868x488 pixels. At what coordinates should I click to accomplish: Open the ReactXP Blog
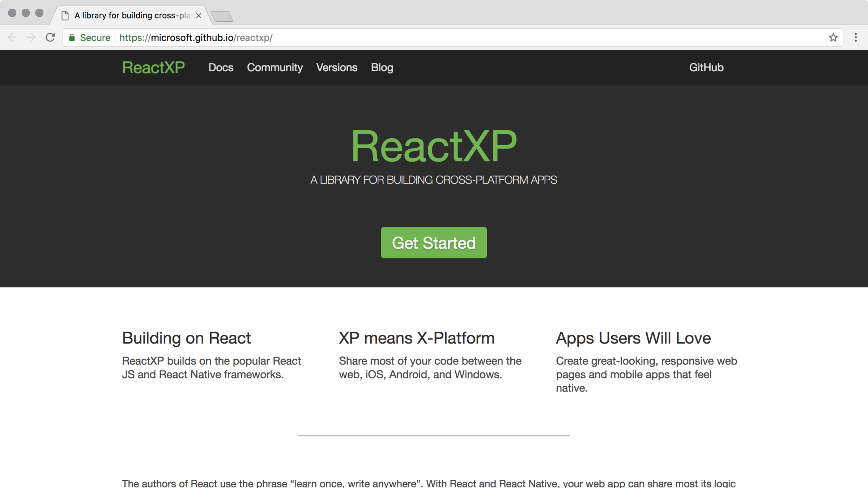click(382, 67)
